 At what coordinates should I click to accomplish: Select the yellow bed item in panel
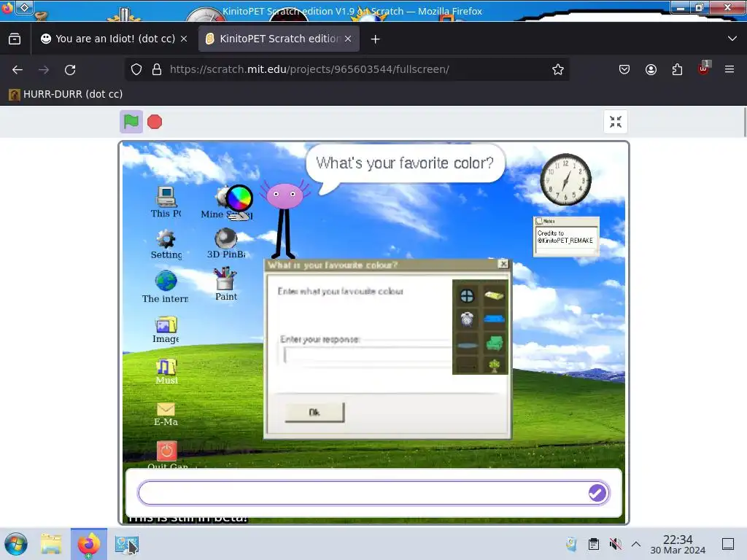click(494, 296)
